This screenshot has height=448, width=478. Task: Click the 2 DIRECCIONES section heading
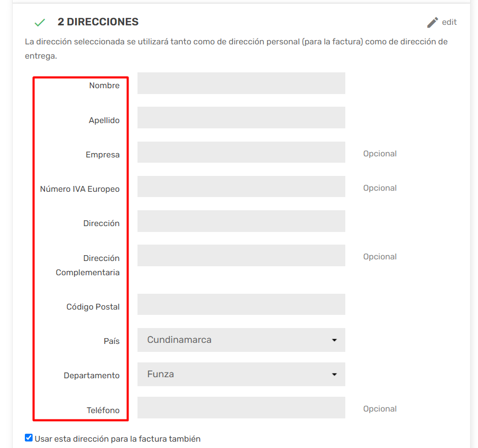(98, 22)
